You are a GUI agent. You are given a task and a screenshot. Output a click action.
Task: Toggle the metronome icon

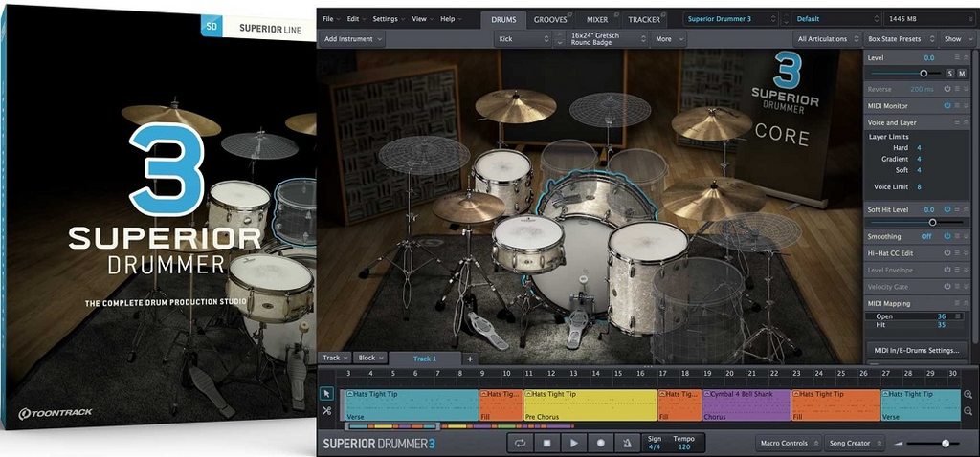(x=627, y=444)
